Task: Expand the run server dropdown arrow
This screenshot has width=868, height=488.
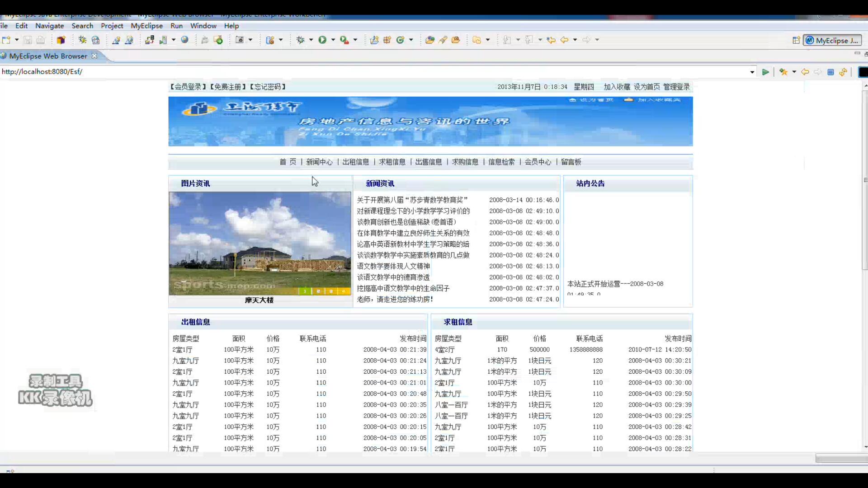Action: point(174,40)
